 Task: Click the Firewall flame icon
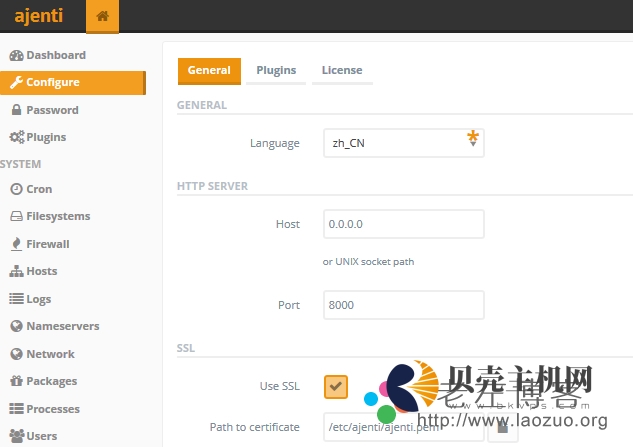[x=17, y=244]
